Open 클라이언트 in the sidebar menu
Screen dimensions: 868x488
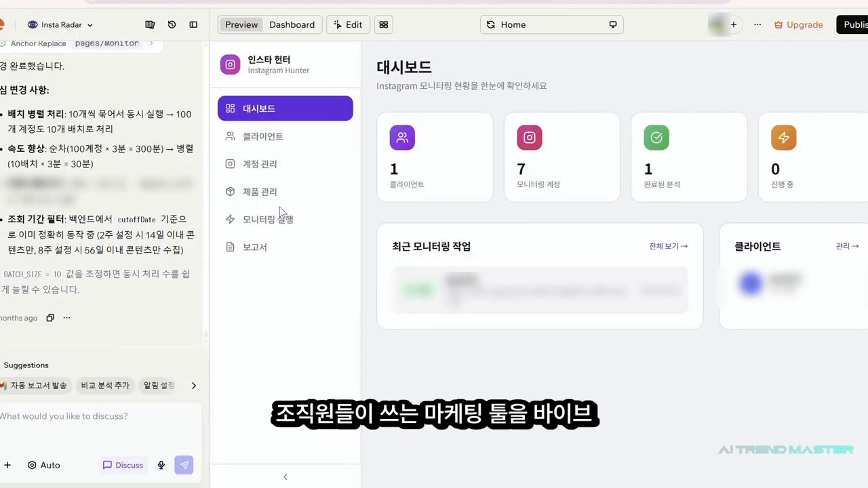click(285, 136)
